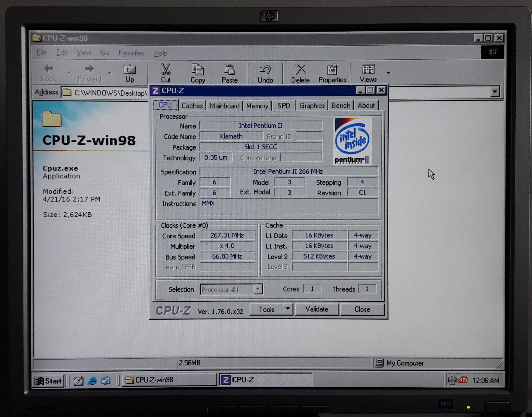Click the ATI tray icon
The width and height of the screenshot is (532, 417).
coord(463,380)
